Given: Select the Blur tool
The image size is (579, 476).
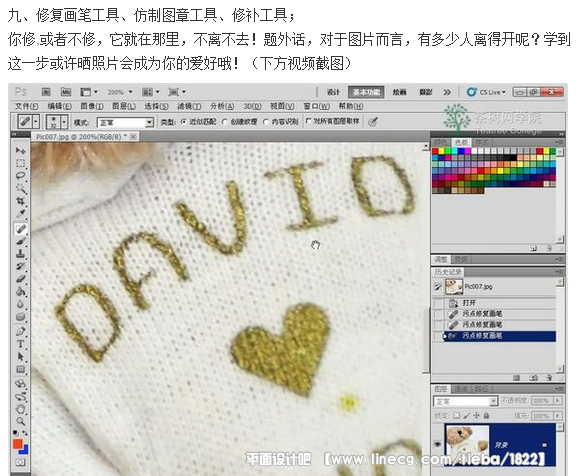Looking at the screenshot, I should click(x=20, y=304).
